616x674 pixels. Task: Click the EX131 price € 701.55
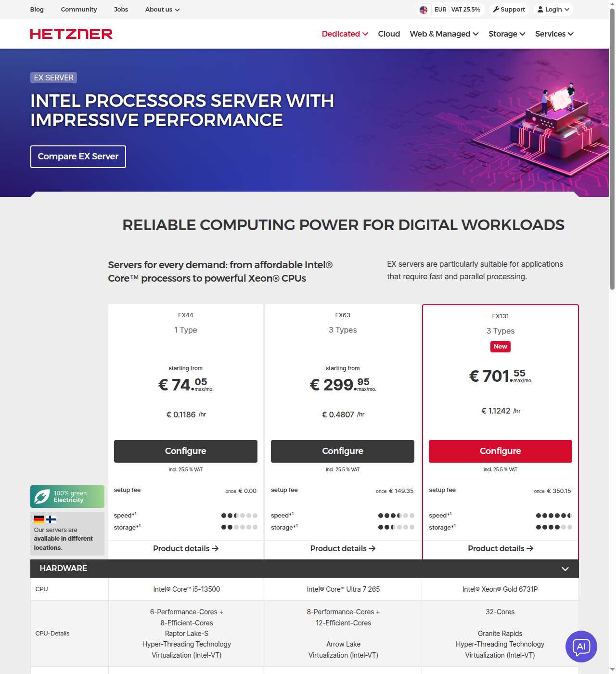(x=500, y=376)
